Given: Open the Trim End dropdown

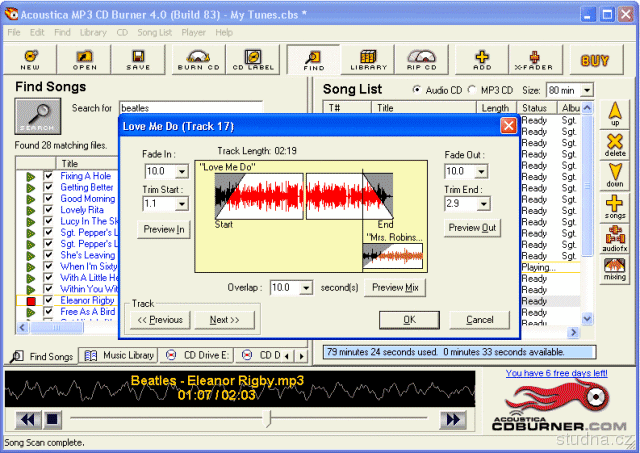Looking at the screenshot, I should point(482,203).
